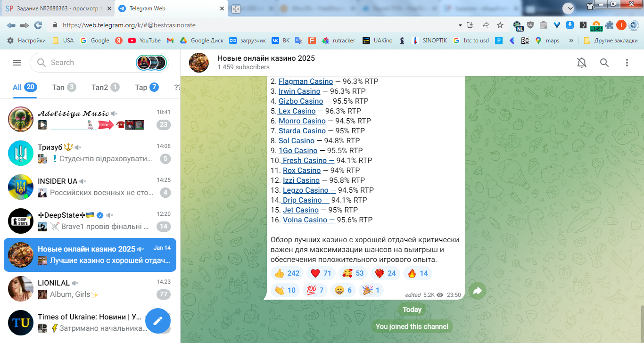Viewport: 644px width, 343px height.
Task: Bookmark the page with the star icon
Action: pos(500,25)
